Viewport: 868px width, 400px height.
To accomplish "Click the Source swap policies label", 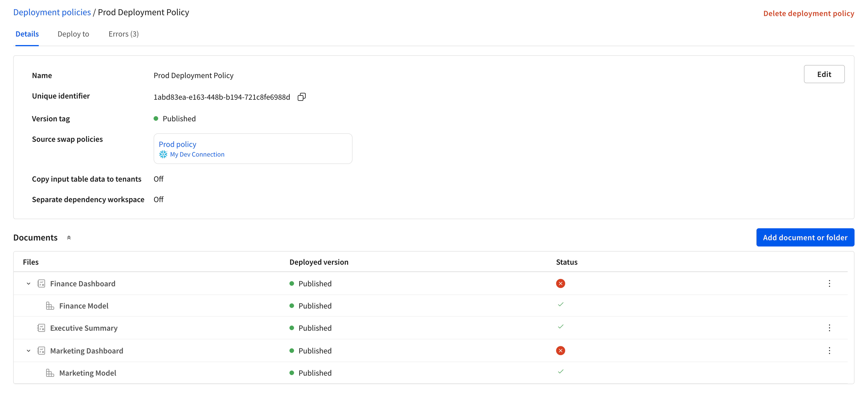I will pos(67,139).
